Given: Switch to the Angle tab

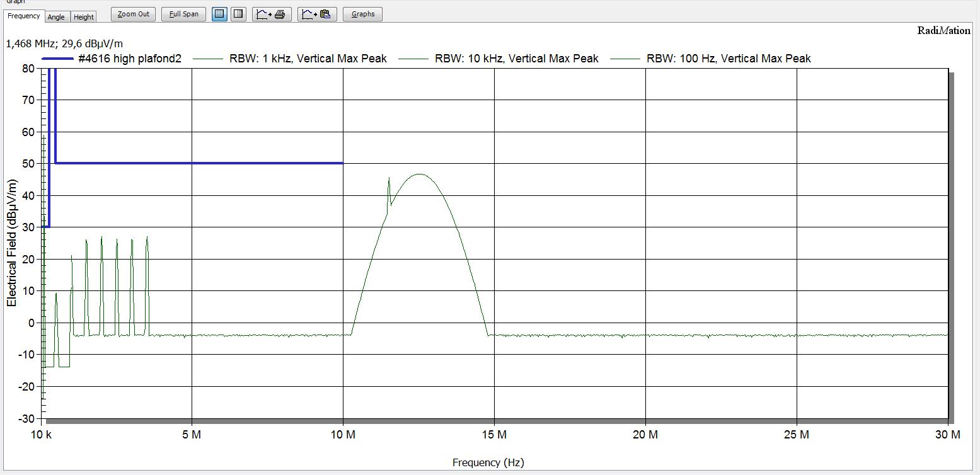Looking at the screenshot, I should click(x=56, y=17).
